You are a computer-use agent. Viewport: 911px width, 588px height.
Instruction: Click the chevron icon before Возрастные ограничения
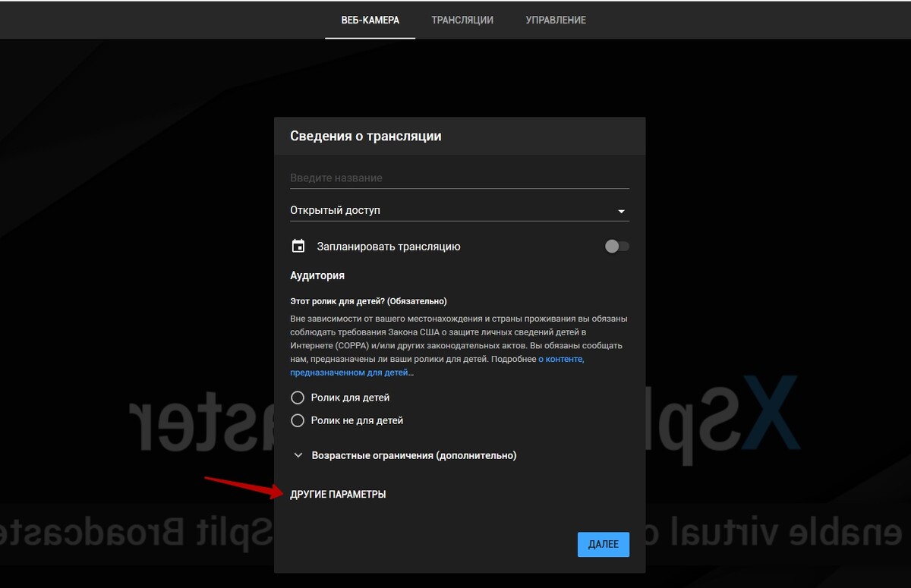coord(297,455)
